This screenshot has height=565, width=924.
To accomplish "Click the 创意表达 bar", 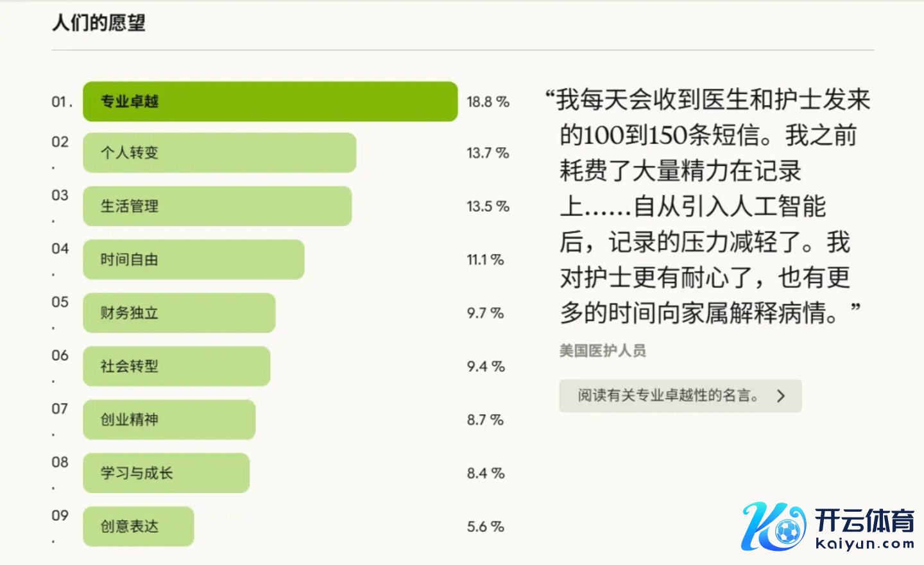I will [138, 526].
